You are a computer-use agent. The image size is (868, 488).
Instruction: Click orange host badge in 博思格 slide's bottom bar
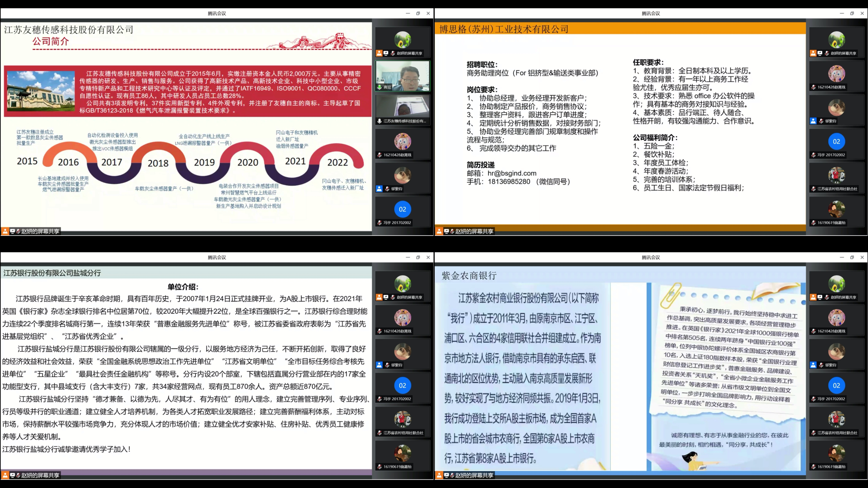pyautogui.click(x=439, y=231)
